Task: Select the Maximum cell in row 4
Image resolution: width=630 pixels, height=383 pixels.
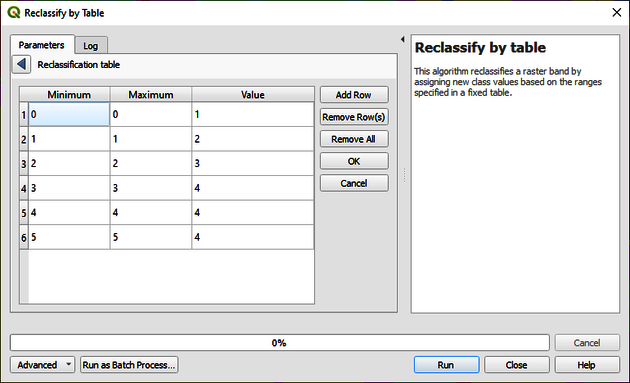Action: pos(151,188)
